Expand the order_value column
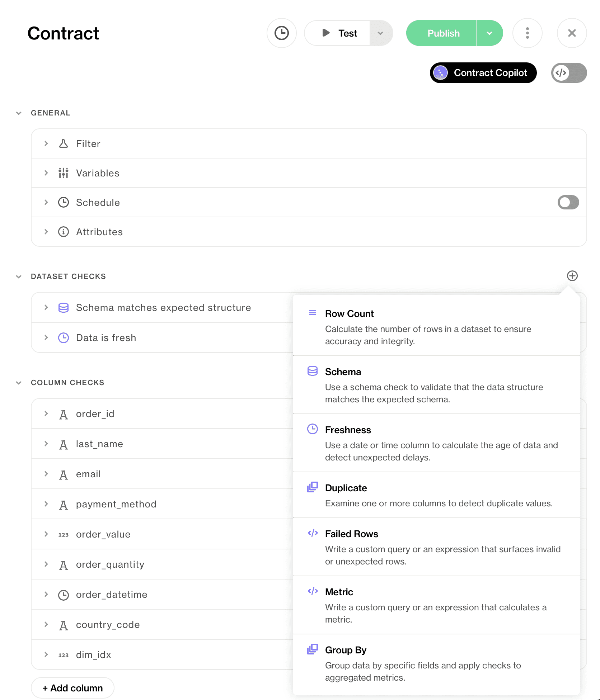 tap(46, 534)
